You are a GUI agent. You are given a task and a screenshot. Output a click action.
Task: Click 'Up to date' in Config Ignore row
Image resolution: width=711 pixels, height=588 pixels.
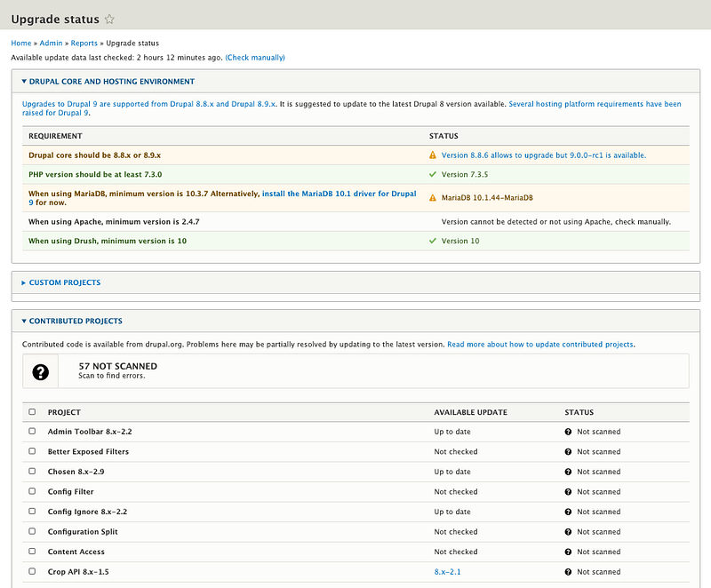coord(452,512)
